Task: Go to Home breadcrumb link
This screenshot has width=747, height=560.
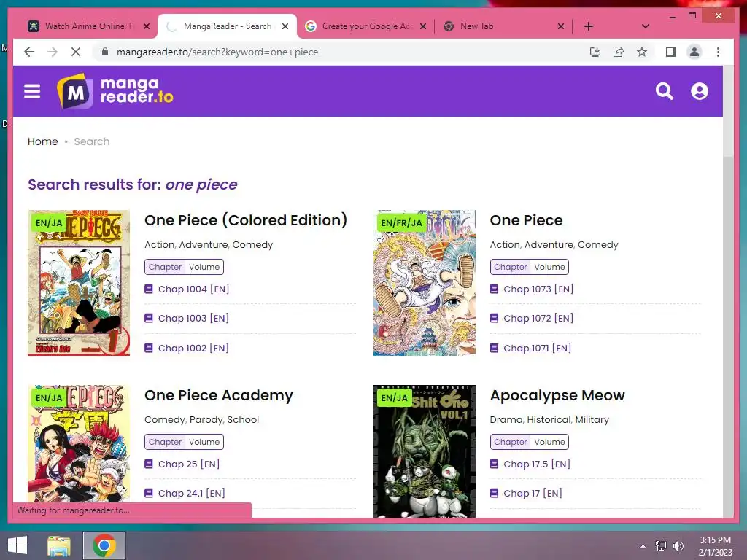Action: 42,141
